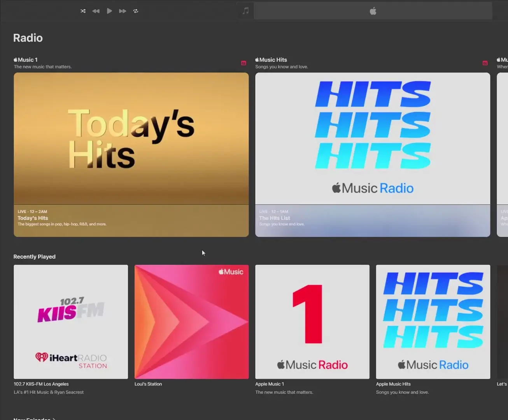Click the now playing display bar
The width and height of the screenshot is (508, 420).
[373, 11]
